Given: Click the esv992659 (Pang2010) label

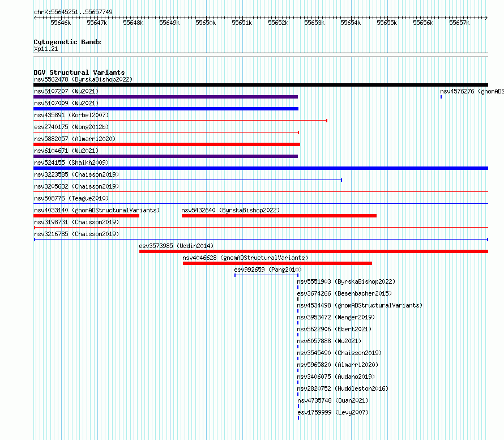Looking at the screenshot, I should pos(268,270).
